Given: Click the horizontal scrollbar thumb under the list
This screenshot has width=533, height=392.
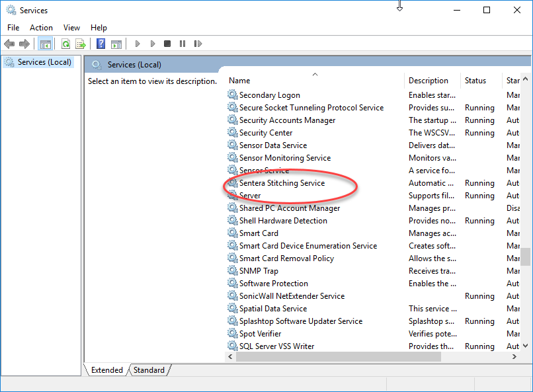Looking at the screenshot, I should pos(338,357).
